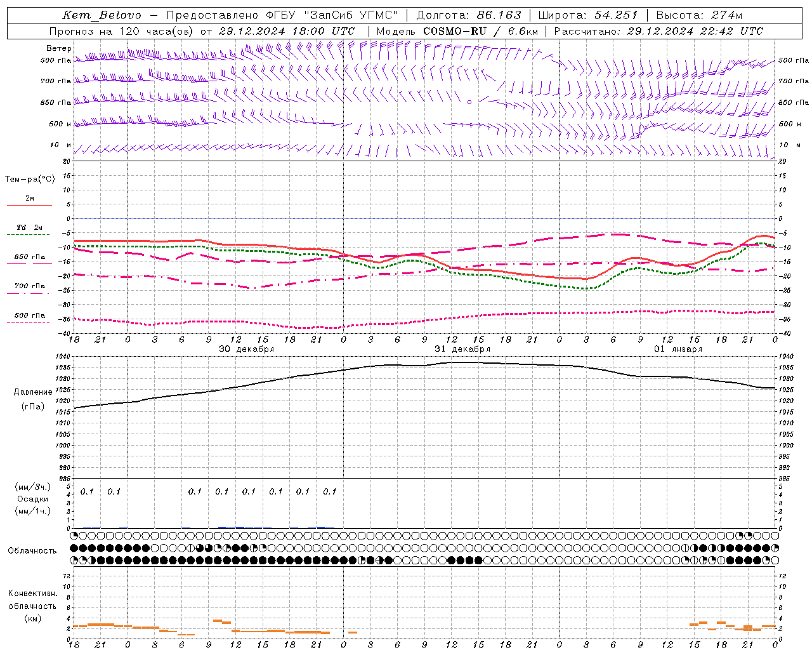Click the Долгота: 86.163 value
812x650 pixels.
(x=469, y=15)
